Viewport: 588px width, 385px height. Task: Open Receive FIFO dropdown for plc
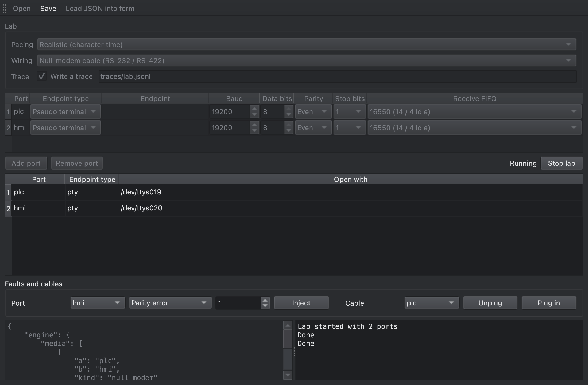(474, 111)
